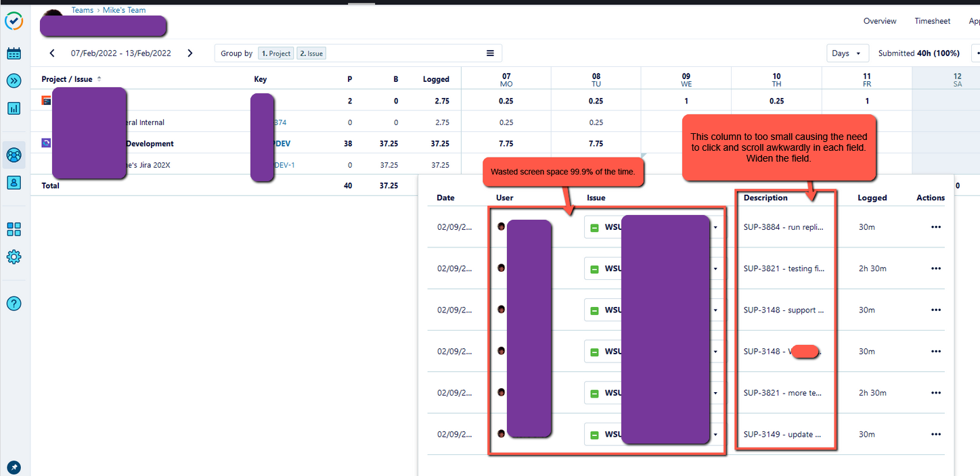This screenshot has height=476, width=980.
Task: Open actions menu for SUP-3884 worklog
Action: 936,227
